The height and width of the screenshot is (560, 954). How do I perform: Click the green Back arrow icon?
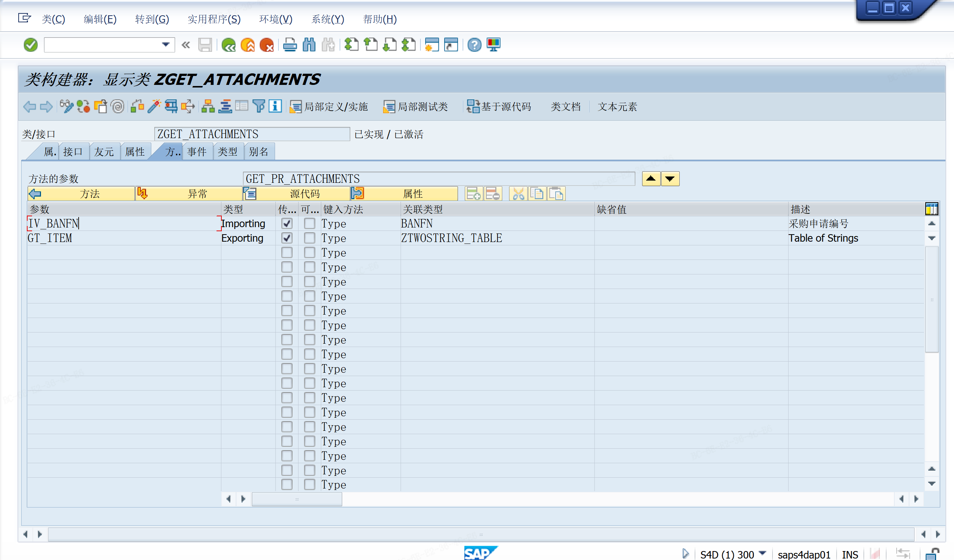228,45
